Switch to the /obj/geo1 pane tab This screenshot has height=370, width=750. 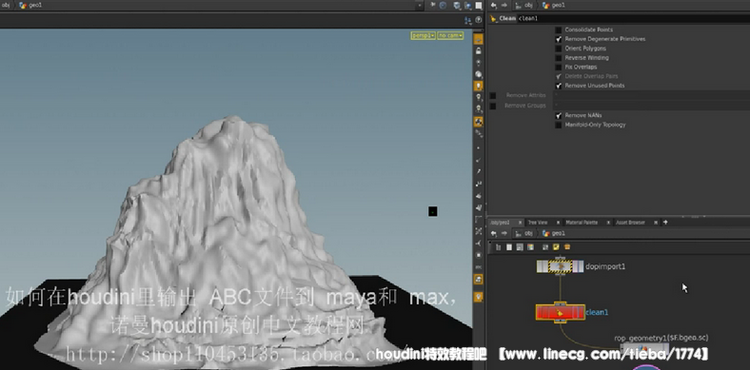pyautogui.click(x=501, y=222)
